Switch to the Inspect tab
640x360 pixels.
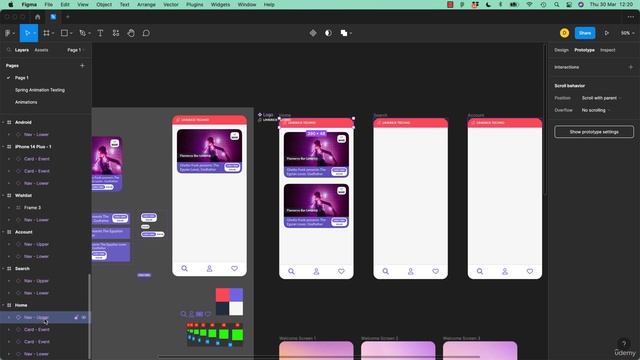(x=608, y=50)
